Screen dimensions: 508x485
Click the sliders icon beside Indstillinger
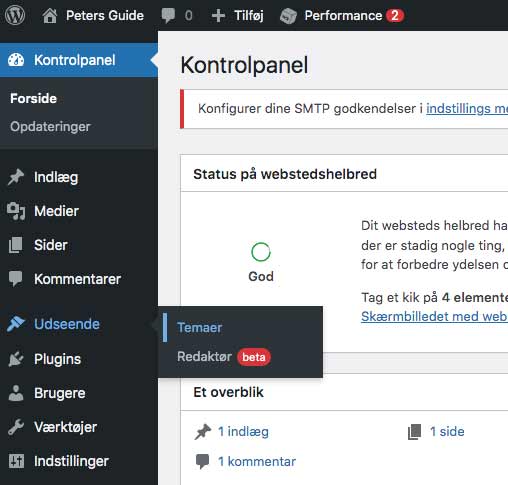16,461
